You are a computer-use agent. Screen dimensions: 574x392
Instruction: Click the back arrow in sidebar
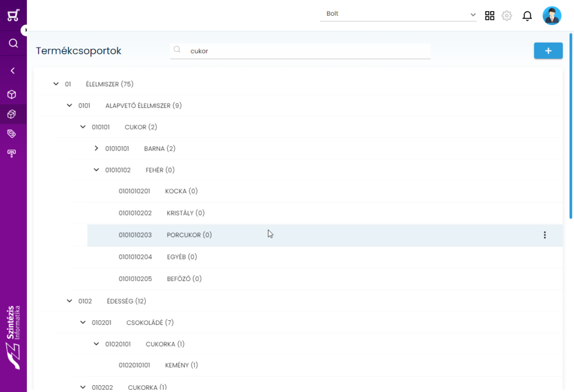click(13, 71)
